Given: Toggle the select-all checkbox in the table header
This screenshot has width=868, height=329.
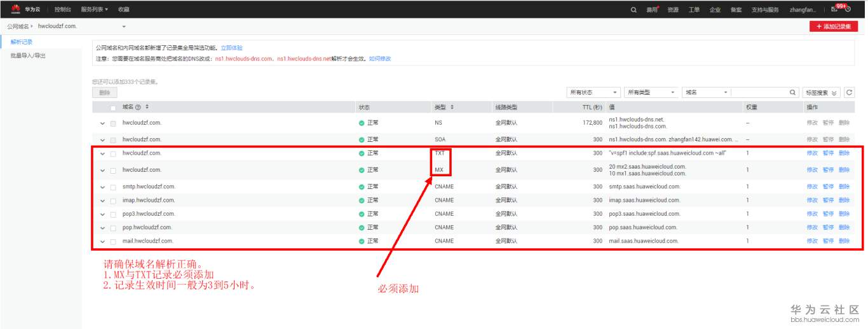Looking at the screenshot, I should tap(113, 108).
